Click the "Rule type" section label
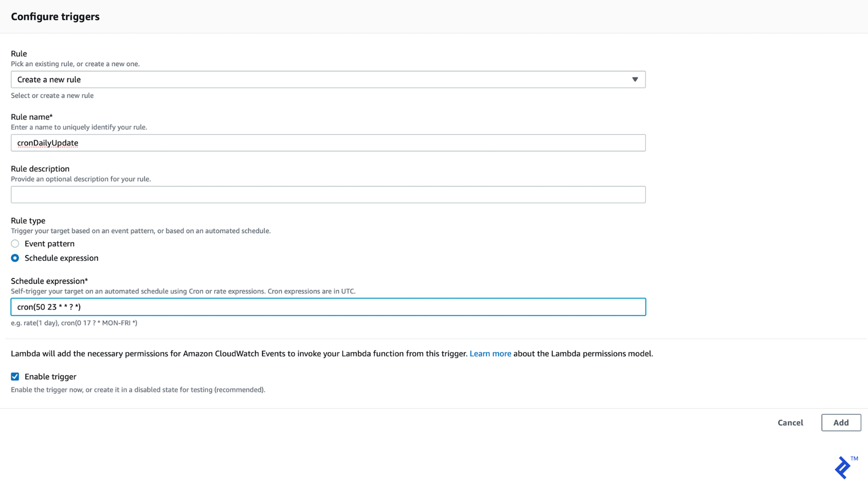The image size is (868, 495). (x=28, y=220)
